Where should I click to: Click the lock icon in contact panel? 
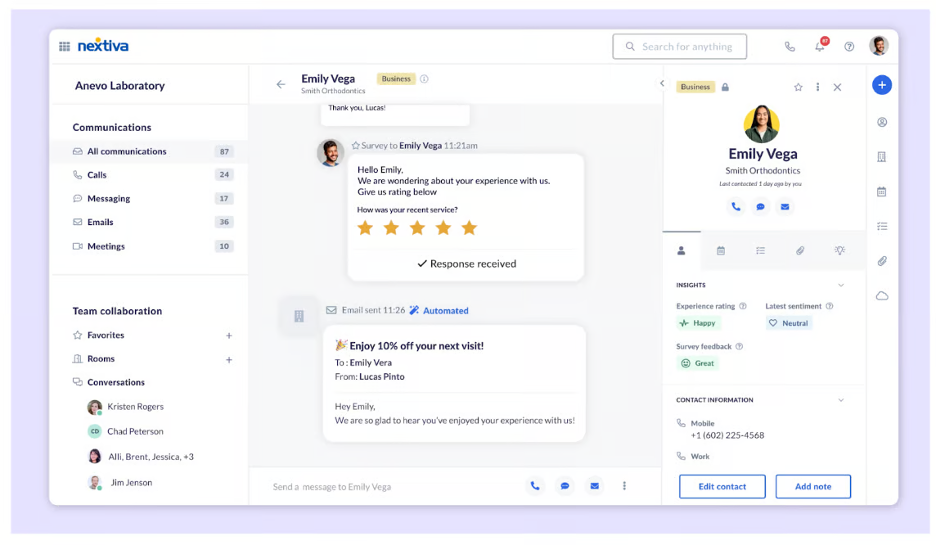[x=725, y=87]
